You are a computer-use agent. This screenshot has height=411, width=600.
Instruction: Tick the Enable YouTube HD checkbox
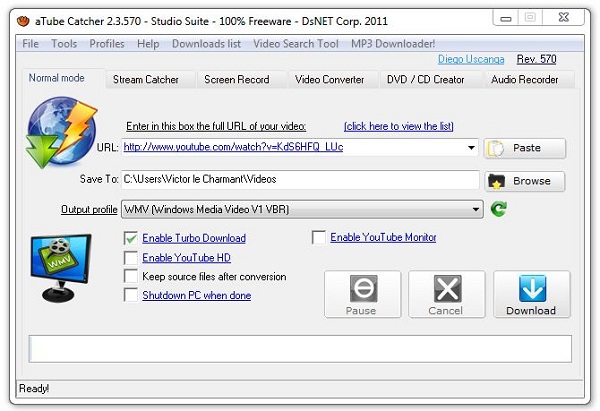(x=130, y=258)
